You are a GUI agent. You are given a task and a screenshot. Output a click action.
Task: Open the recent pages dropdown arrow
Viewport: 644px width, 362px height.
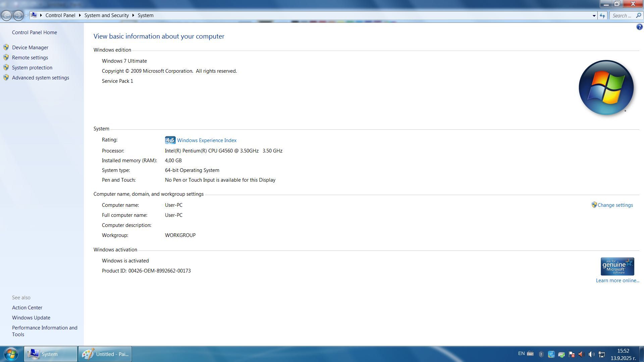coord(26,16)
